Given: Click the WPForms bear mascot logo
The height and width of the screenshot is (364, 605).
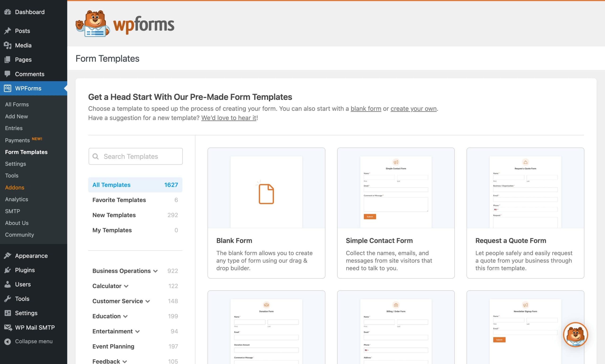Looking at the screenshot, I should tap(93, 24).
